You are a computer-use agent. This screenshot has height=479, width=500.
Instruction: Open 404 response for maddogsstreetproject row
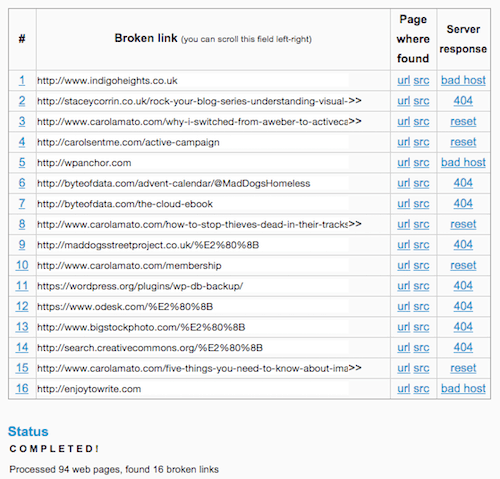pos(463,245)
